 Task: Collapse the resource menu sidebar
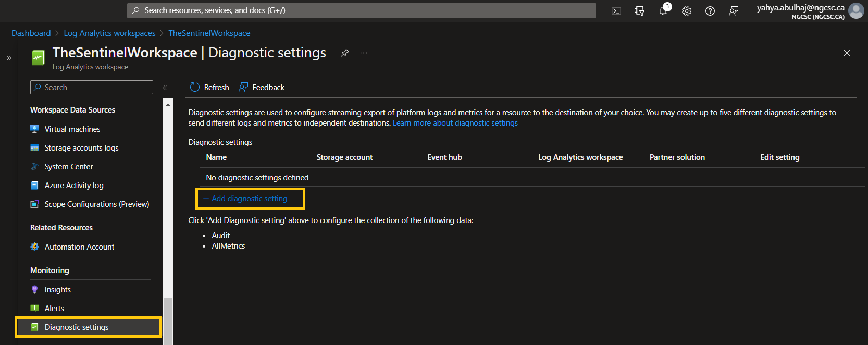pyautogui.click(x=164, y=88)
